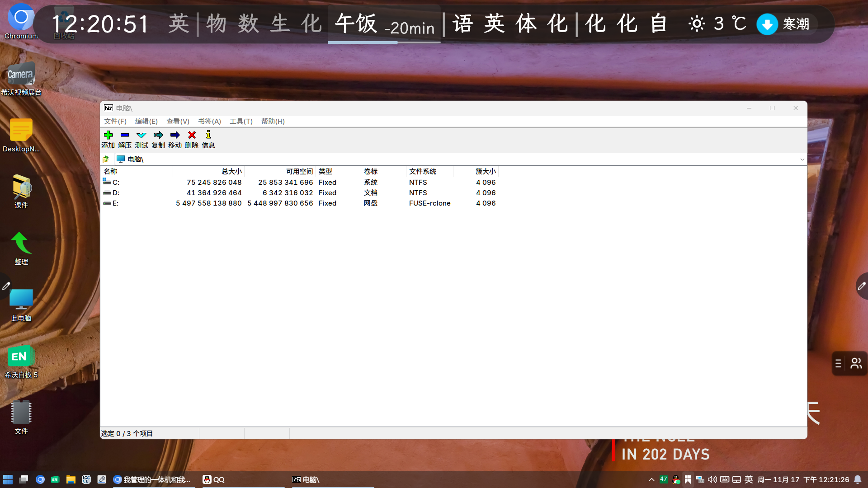Expand the address bar path dropdown
The height and width of the screenshot is (488, 868).
802,159
